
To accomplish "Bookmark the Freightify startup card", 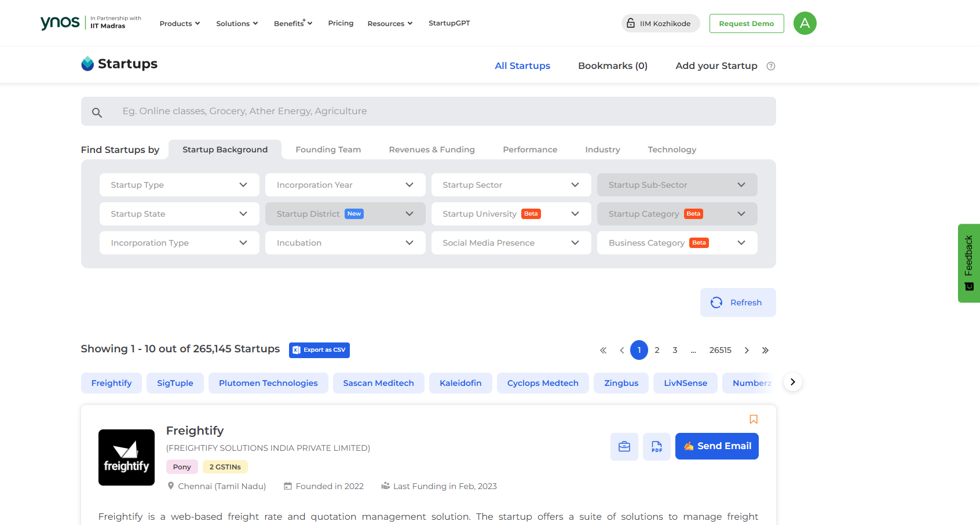I will pos(753,419).
